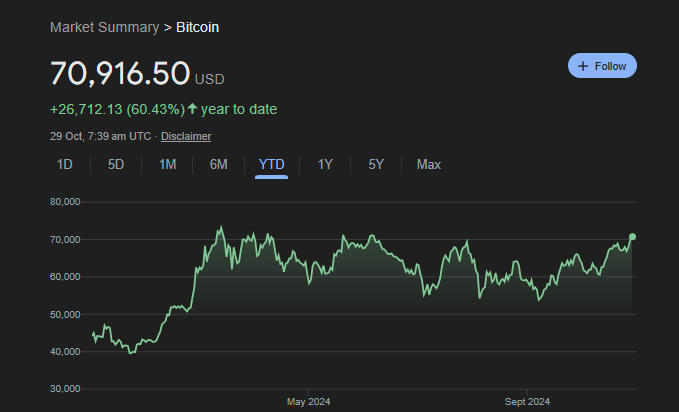679x412 pixels.
Task: Click the green up arrow icon
Action: 193,108
